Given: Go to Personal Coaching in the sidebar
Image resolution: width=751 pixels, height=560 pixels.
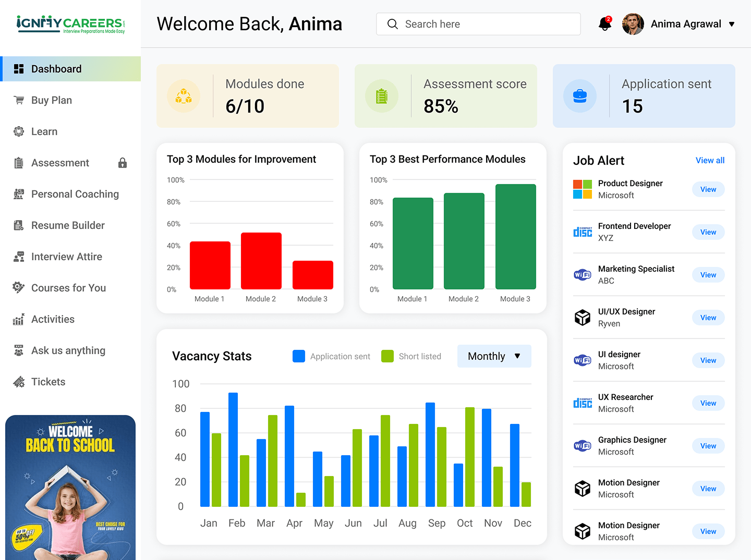Looking at the screenshot, I should pyautogui.click(x=75, y=194).
